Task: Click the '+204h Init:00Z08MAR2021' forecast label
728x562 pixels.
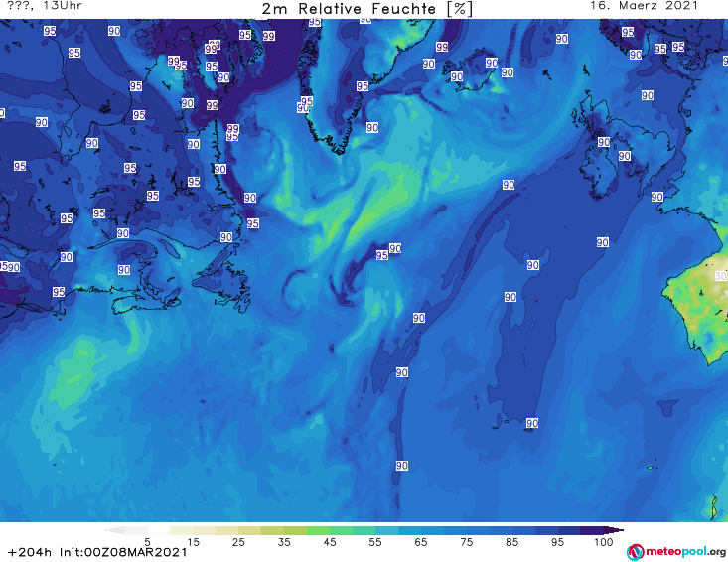Action: pos(97,552)
